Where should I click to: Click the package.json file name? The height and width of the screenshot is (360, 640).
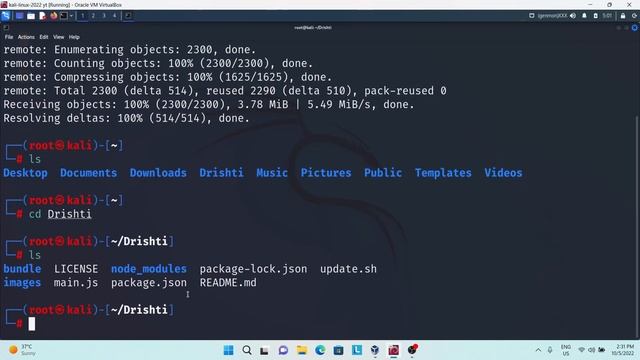pos(149,282)
